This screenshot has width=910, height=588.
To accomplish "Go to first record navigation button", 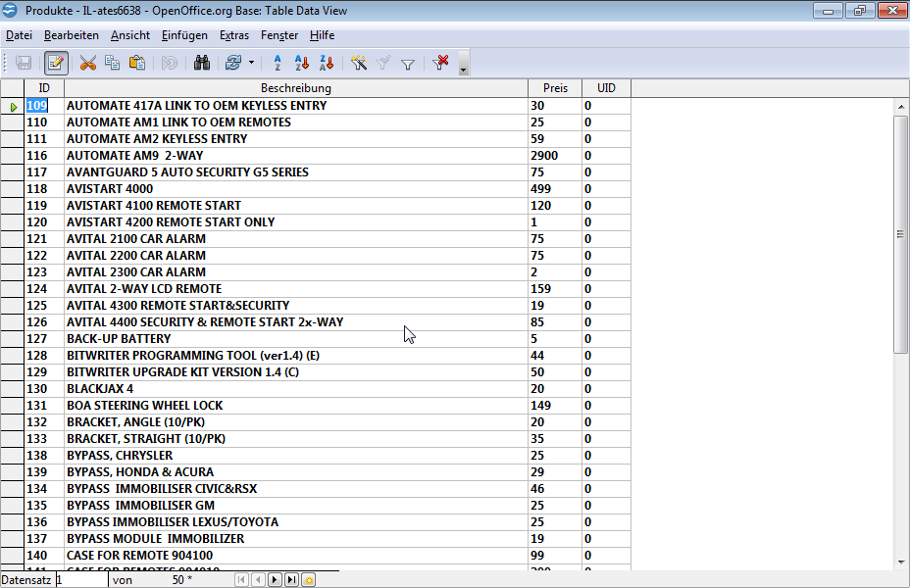I will 241,580.
